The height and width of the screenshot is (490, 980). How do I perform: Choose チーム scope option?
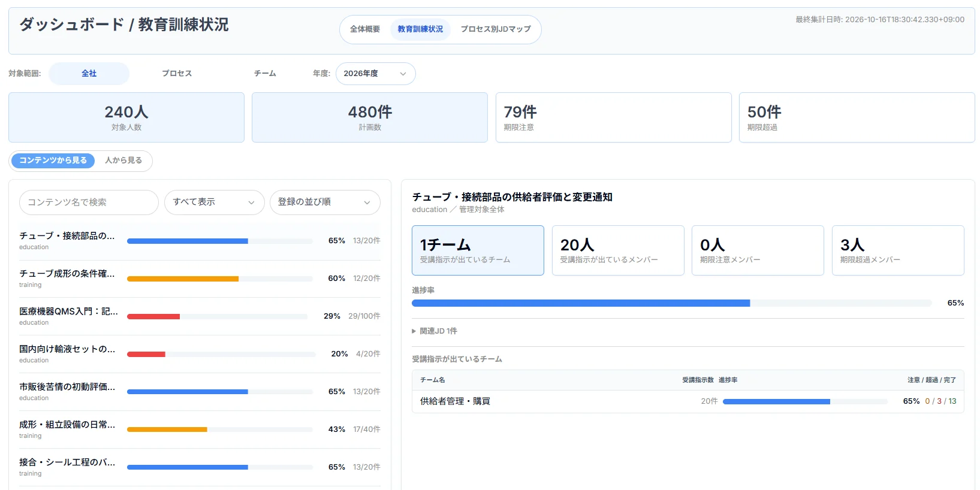[x=265, y=74]
